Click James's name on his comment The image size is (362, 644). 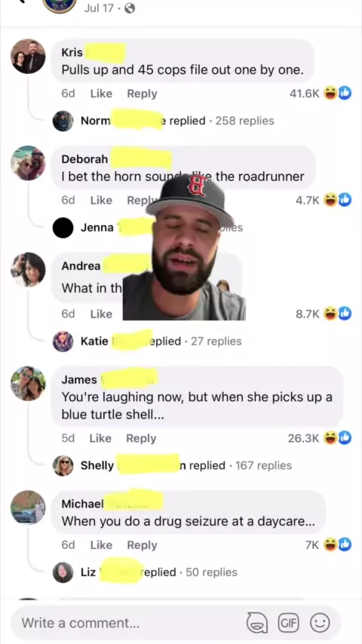click(79, 379)
